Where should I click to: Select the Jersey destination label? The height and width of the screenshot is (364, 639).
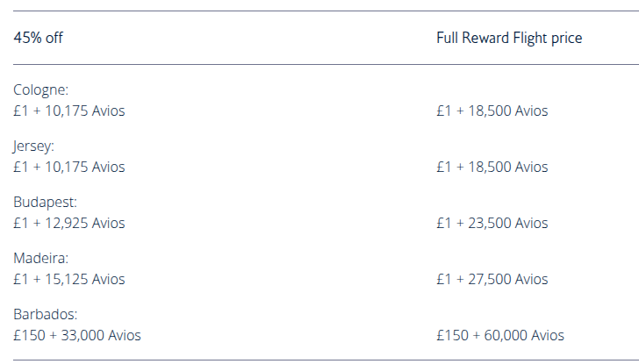[x=33, y=146]
